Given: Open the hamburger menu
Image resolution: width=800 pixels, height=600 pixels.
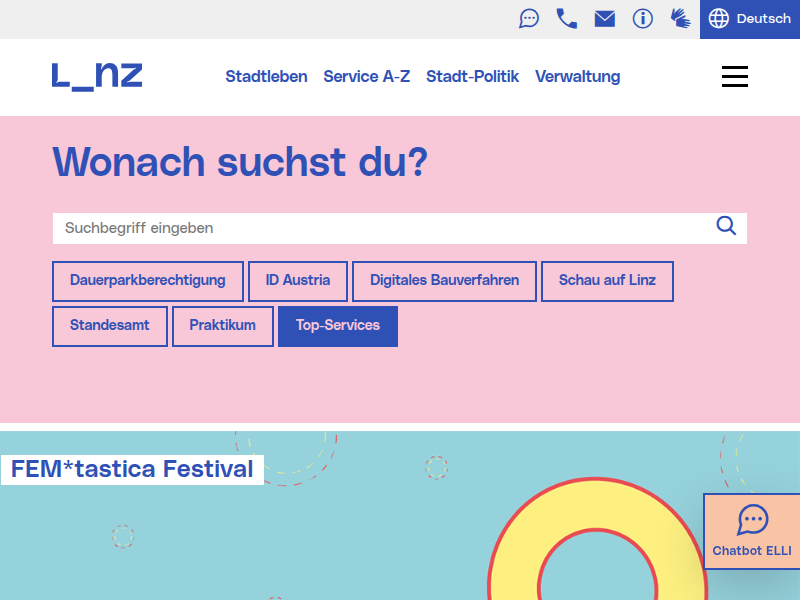Looking at the screenshot, I should 735,77.
